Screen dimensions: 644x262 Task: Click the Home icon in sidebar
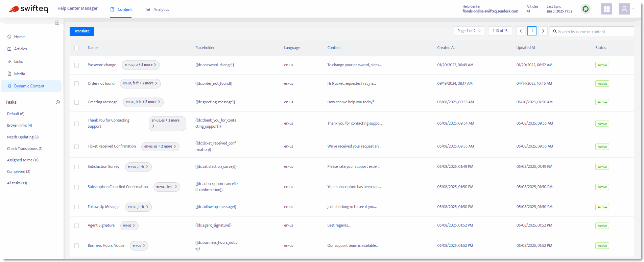point(9,37)
